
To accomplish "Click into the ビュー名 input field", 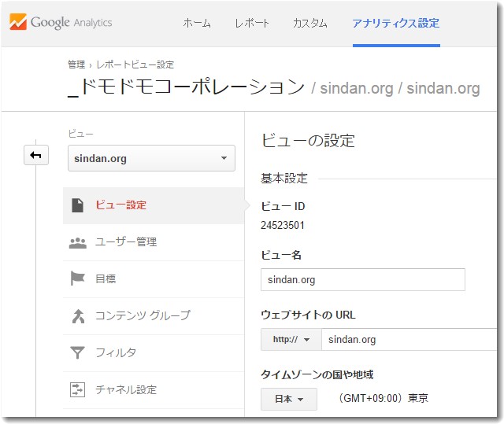I will coord(363,279).
